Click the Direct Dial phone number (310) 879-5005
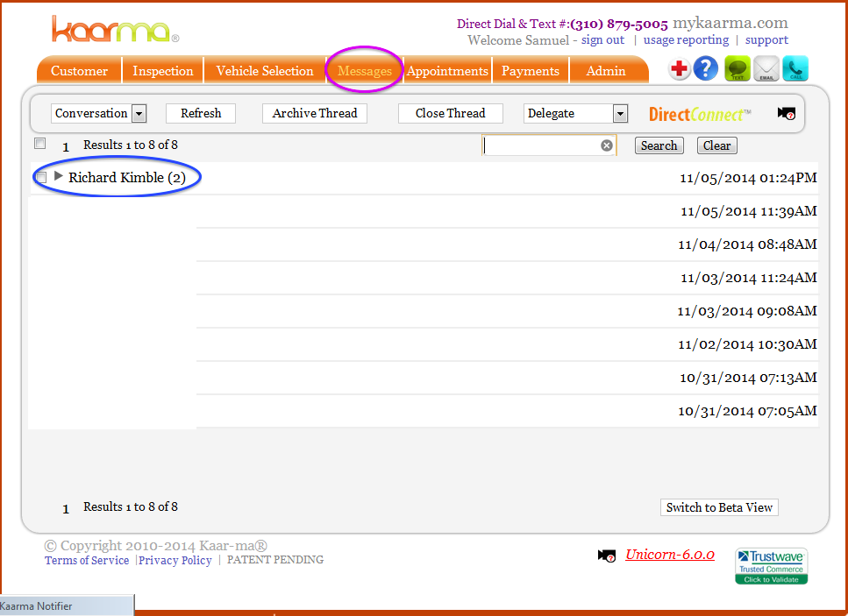The width and height of the screenshot is (848, 616). [x=619, y=25]
